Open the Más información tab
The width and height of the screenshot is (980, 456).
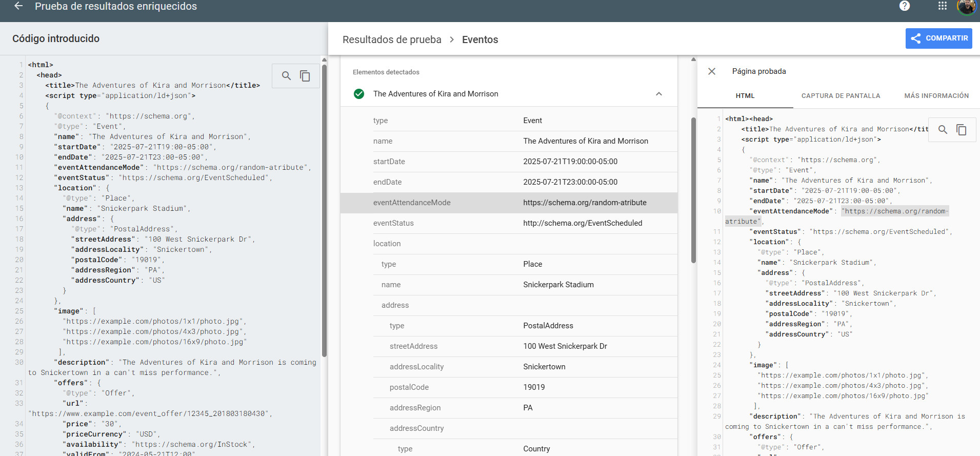point(936,96)
